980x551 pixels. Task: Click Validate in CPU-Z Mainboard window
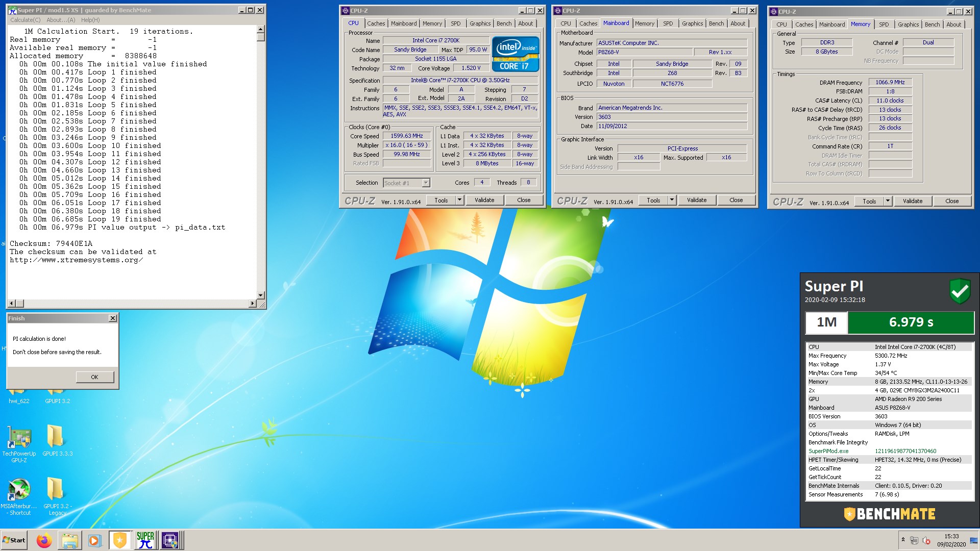pyautogui.click(x=697, y=200)
